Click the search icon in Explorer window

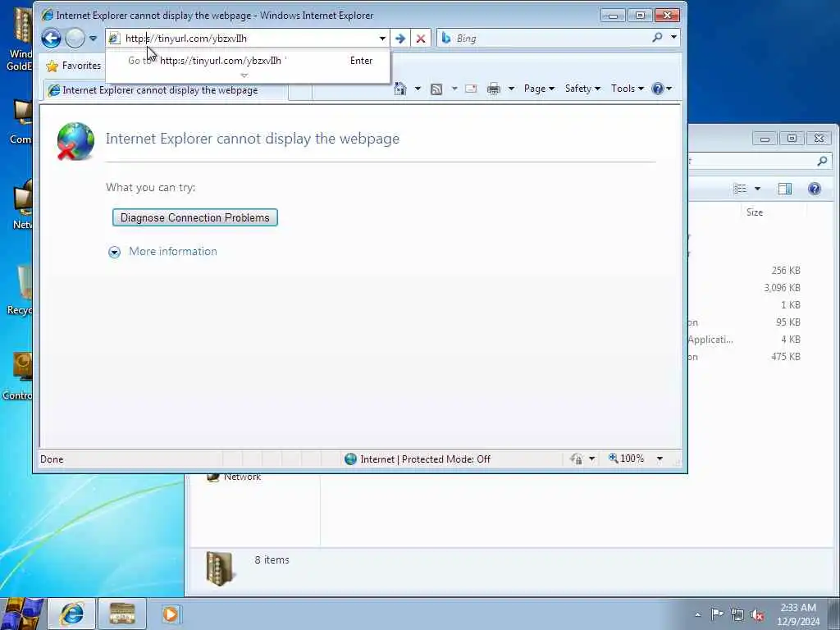[x=822, y=161]
